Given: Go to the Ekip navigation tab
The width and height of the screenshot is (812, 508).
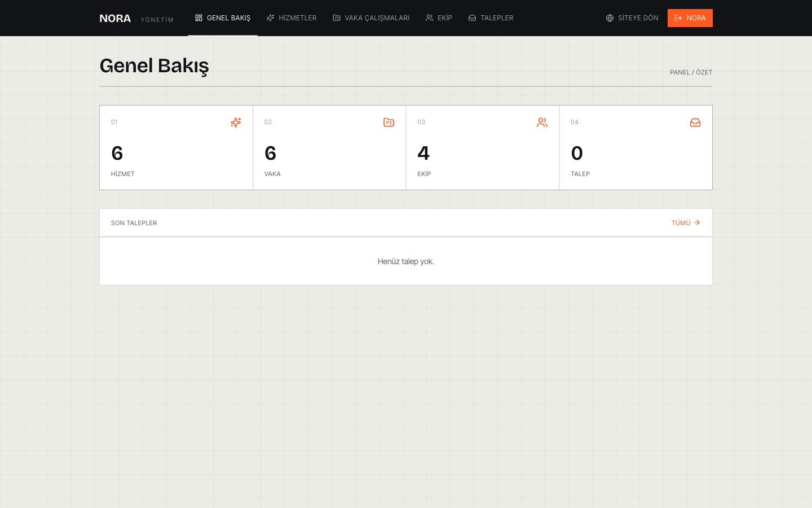Looking at the screenshot, I should coord(439,18).
